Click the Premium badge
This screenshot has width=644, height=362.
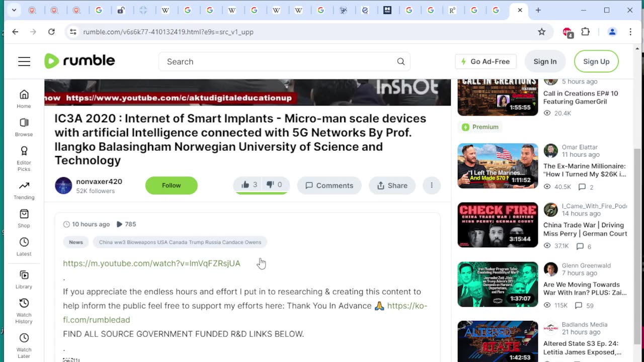(480, 127)
